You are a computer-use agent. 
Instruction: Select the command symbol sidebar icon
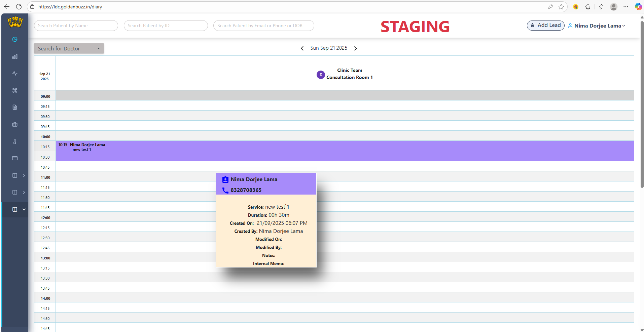(15, 90)
